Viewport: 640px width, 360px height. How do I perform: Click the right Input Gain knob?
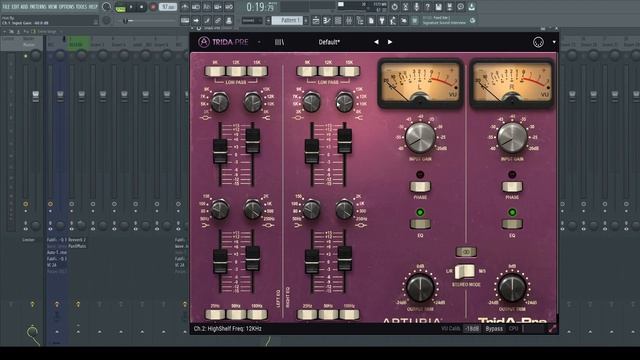click(x=512, y=137)
